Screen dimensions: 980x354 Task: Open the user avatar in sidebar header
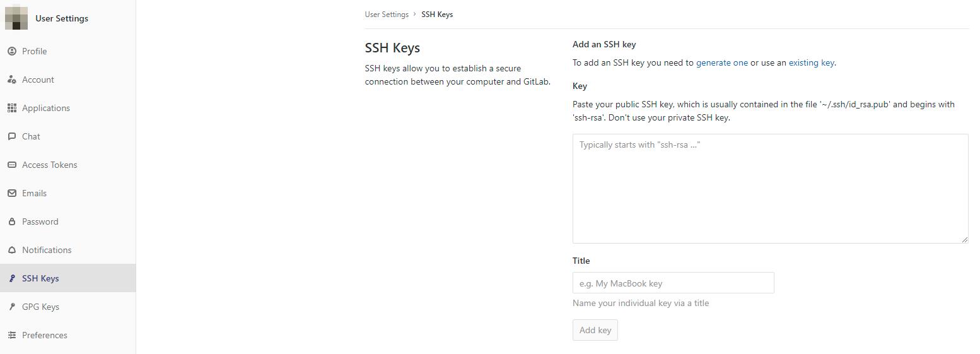[16, 18]
